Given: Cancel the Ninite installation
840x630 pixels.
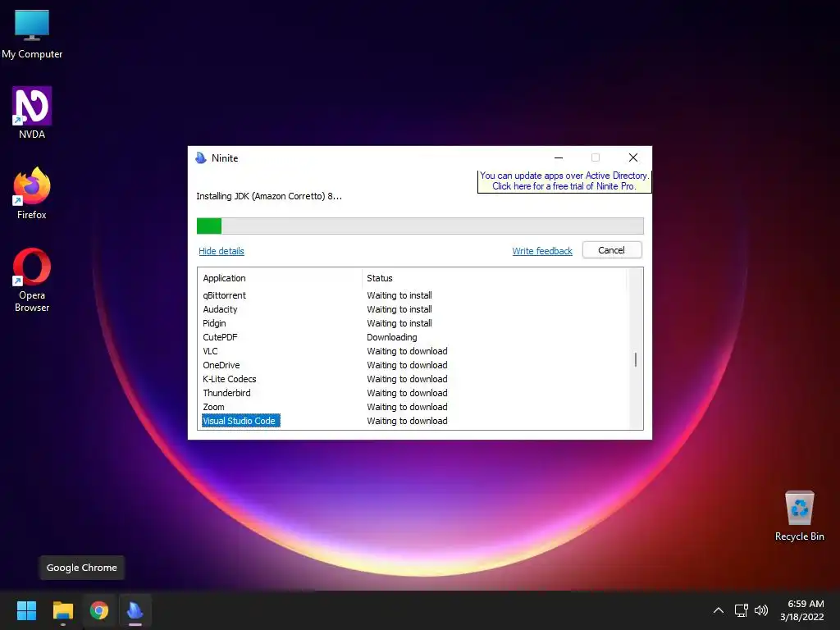Looking at the screenshot, I should click(612, 250).
